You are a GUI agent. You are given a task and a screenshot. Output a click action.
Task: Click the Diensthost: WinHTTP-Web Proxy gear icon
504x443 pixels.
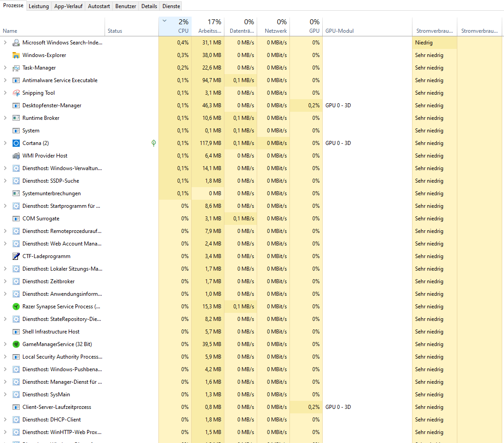tap(16, 432)
